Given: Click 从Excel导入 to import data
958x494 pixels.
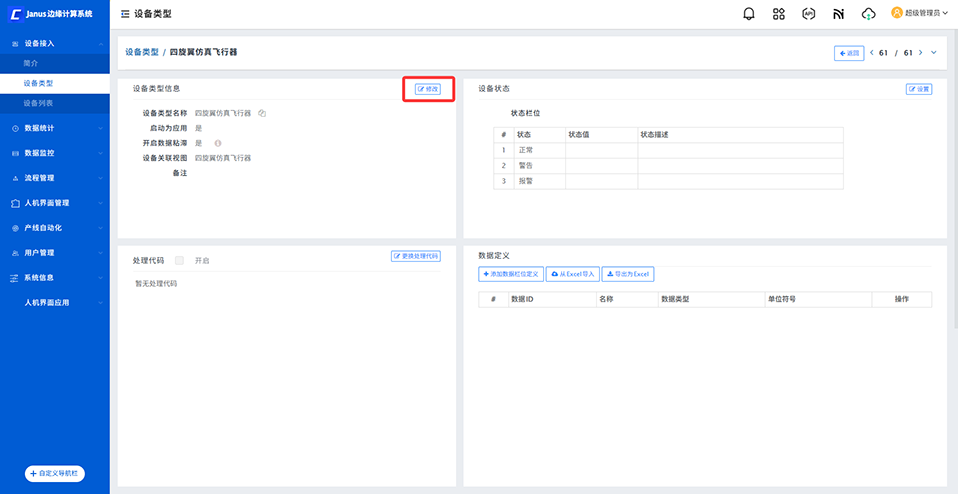Looking at the screenshot, I should tap(572, 274).
